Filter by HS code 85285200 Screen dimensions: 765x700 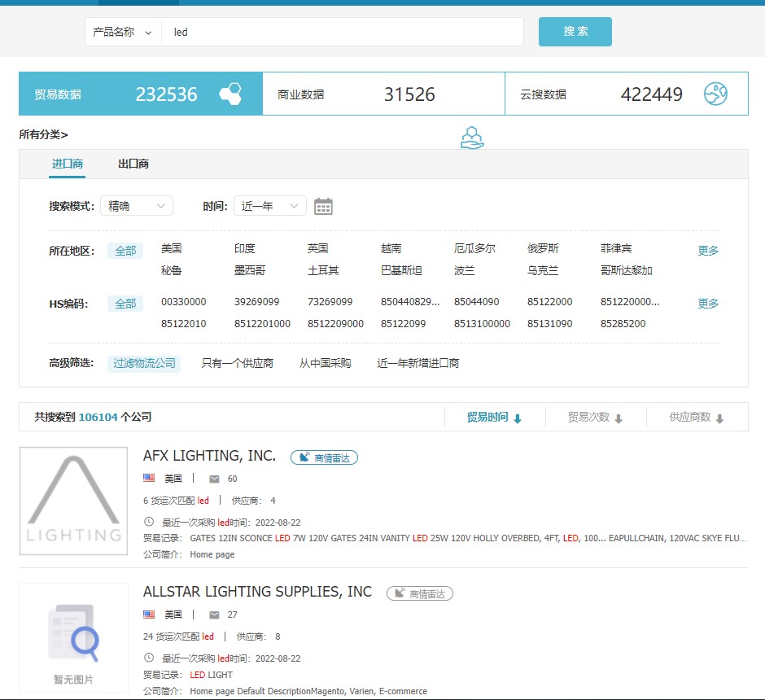pyautogui.click(x=623, y=324)
